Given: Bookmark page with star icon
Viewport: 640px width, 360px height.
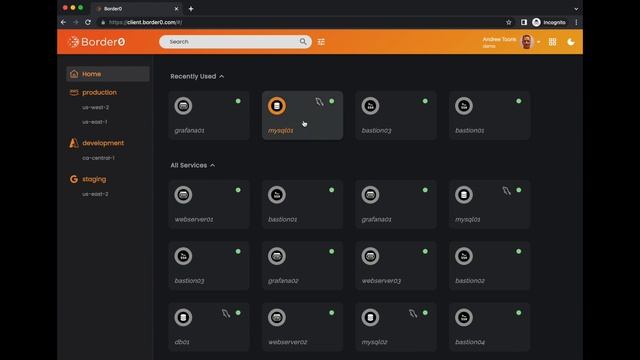Looking at the screenshot, I should coord(509,22).
